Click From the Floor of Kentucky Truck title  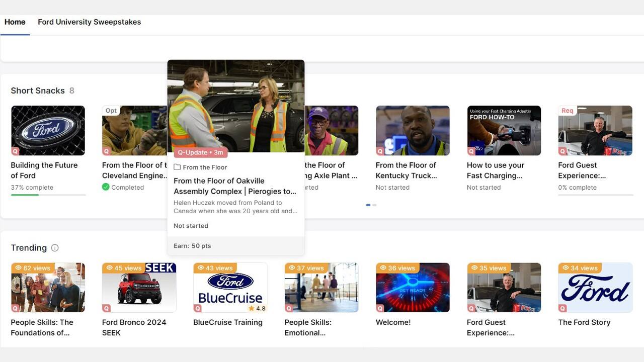click(x=407, y=170)
